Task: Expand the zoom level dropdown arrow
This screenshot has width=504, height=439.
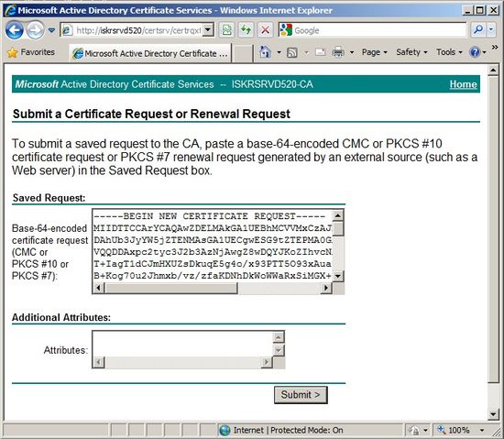Action: coord(482,431)
